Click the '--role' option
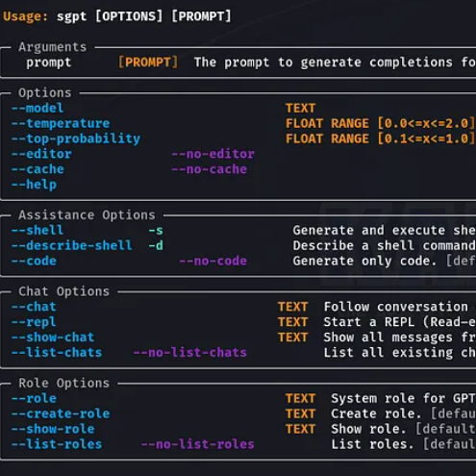Screen dimensions: 476x476 click(34, 398)
